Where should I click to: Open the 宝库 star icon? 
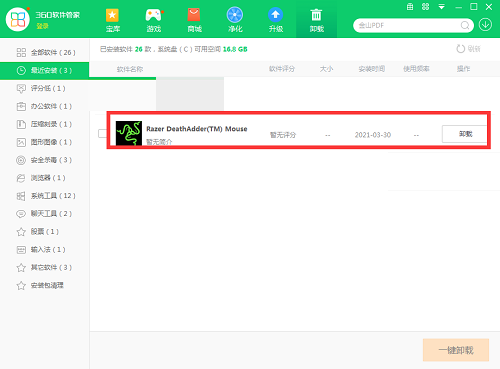(113, 16)
